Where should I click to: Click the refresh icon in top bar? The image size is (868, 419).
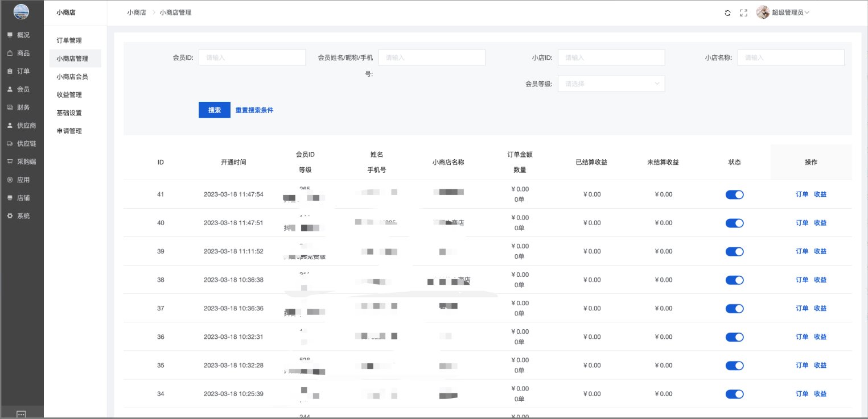[727, 13]
